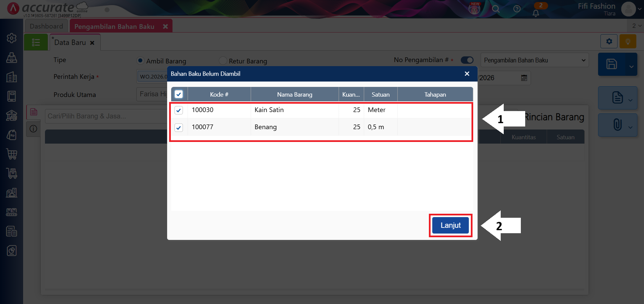
Task: Open the search magnifier in header
Action: pyautogui.click(x=496, y=9)
